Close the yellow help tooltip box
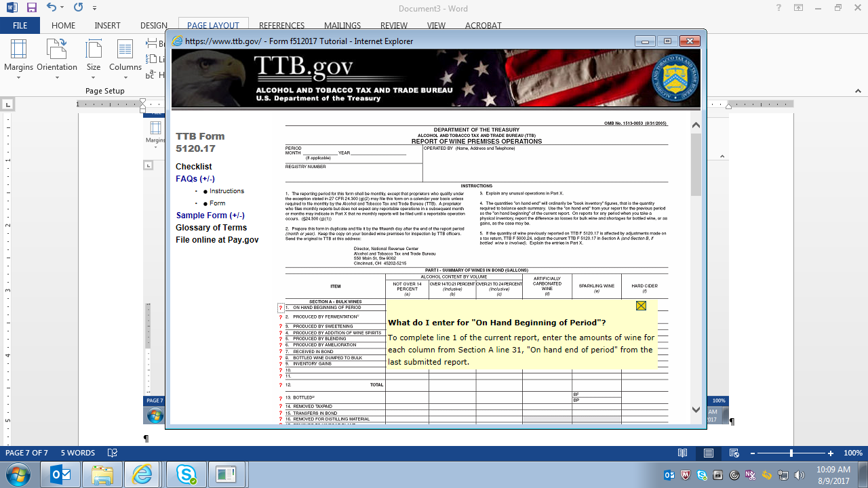The image size is (868, 488). coord(641,306)
